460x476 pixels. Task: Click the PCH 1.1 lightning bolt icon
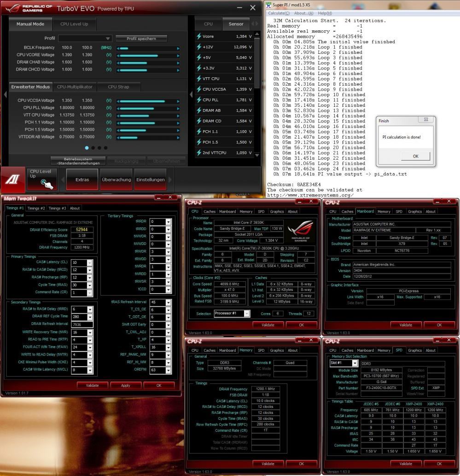199,132
